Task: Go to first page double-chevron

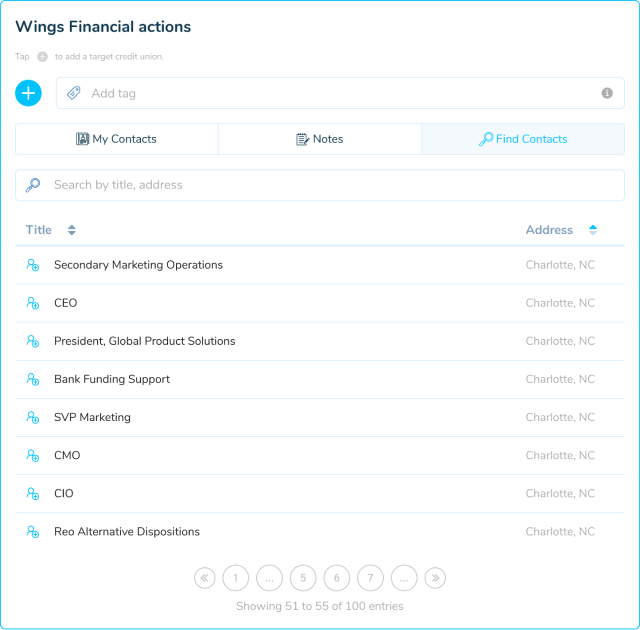Action: (204, 578)
